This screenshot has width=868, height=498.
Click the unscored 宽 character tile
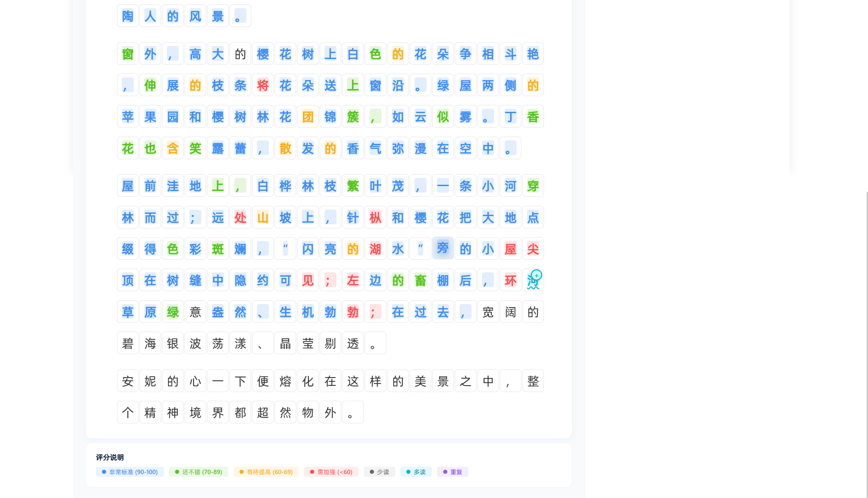(488, 312)
